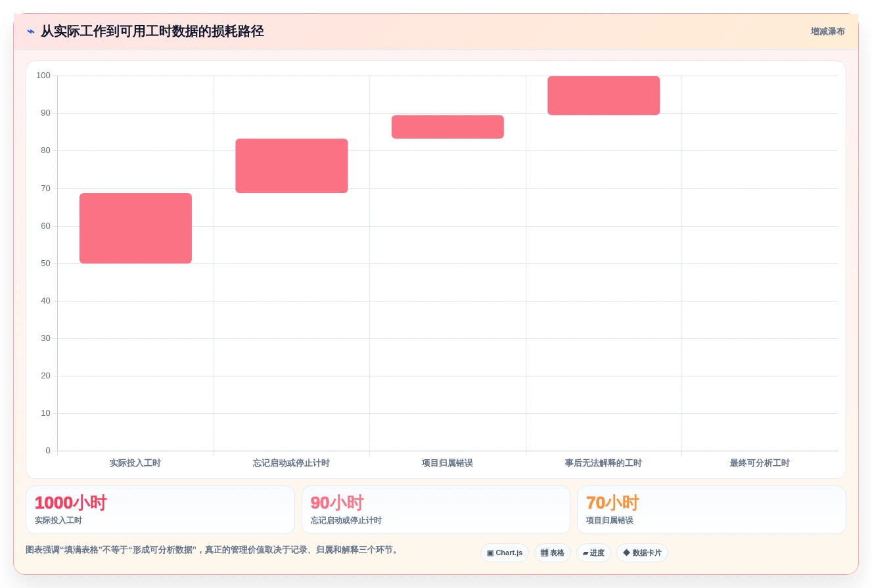Screen dimensions: 872x588
Task: Click the 90小时 stat card
Action: tap(436, 510)
